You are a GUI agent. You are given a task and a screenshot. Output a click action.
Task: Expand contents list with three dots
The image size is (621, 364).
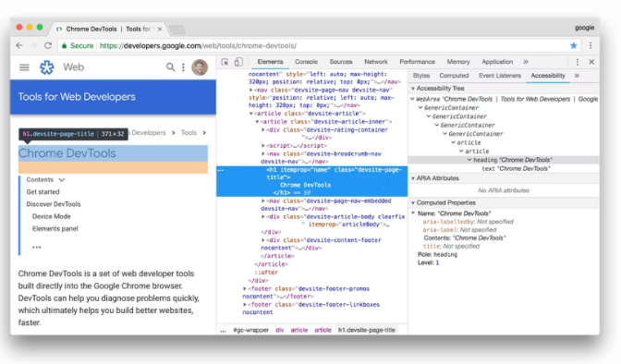click(x=37, y=248)
